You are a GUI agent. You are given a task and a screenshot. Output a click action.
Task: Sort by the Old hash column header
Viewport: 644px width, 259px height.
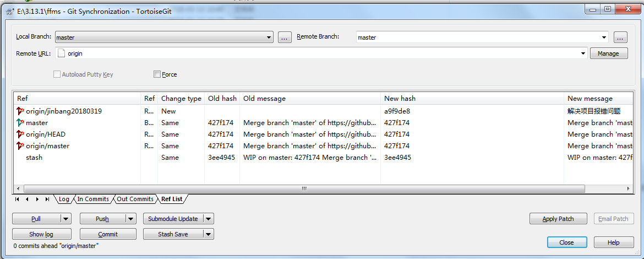222,99
